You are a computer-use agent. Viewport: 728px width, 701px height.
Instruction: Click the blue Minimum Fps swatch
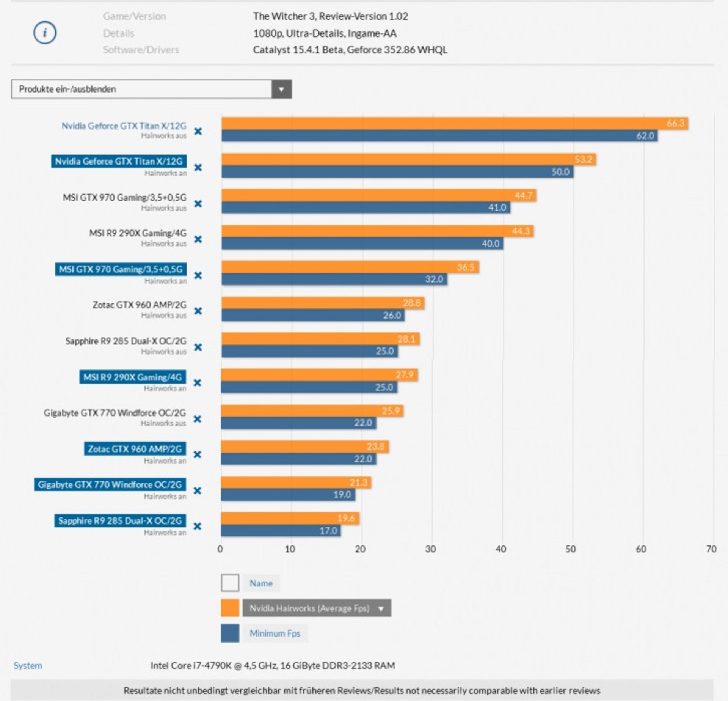pyautogui.click(x=230, y=633)
